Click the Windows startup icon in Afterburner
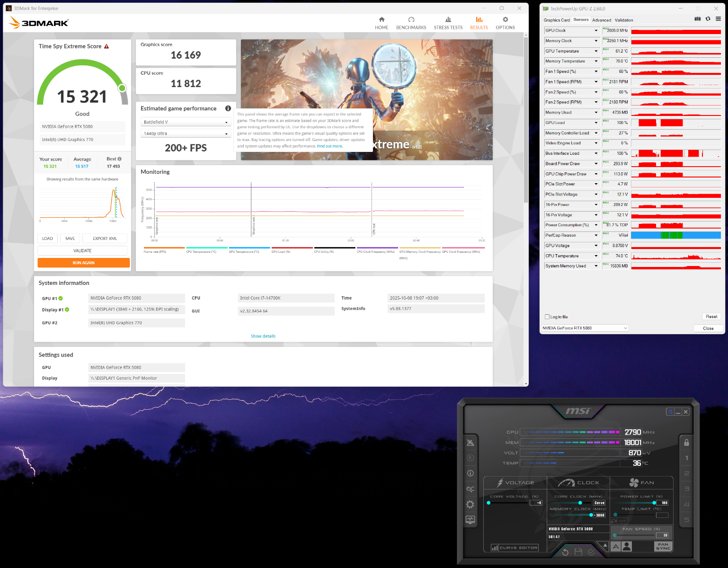 670,412
